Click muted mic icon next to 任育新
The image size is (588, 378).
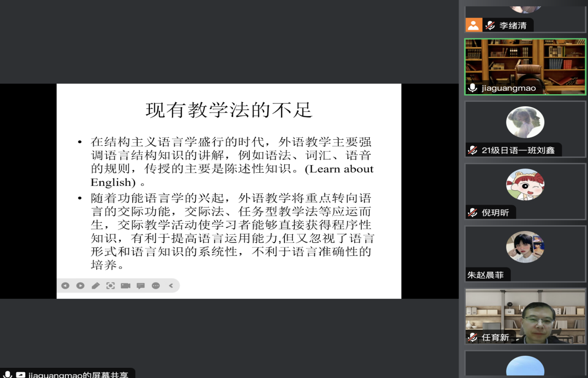pos(473,337)
